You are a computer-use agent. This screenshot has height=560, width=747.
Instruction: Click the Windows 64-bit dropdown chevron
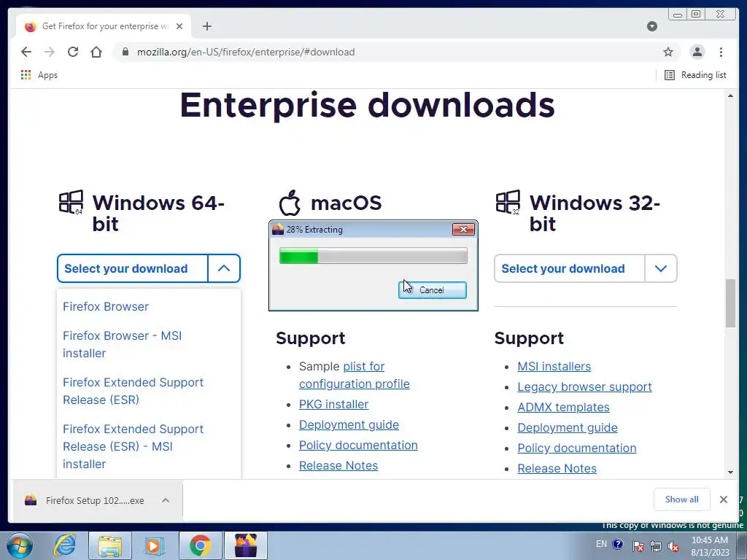click(x=224, y=268)
